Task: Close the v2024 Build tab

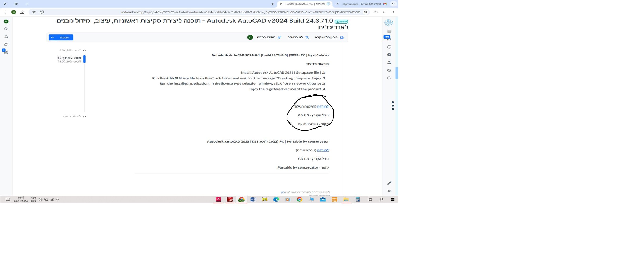Action: pyautogui.click(x=281, y=4)
